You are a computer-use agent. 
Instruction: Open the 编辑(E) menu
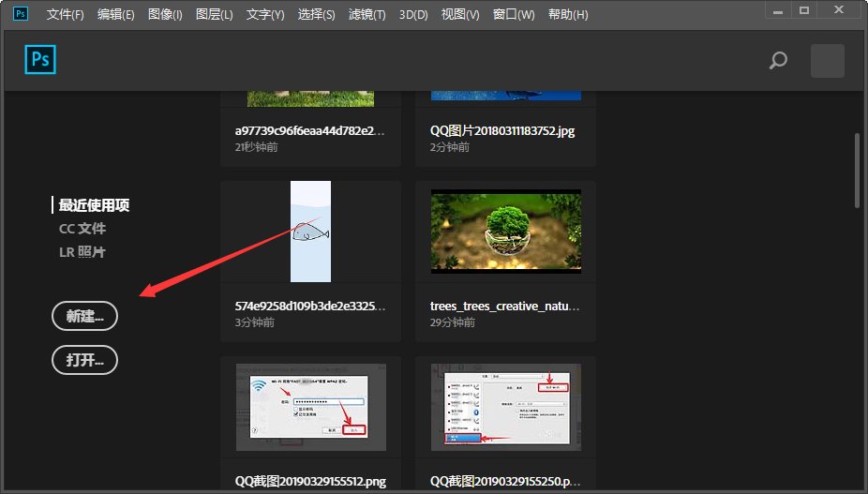point(115,14)
